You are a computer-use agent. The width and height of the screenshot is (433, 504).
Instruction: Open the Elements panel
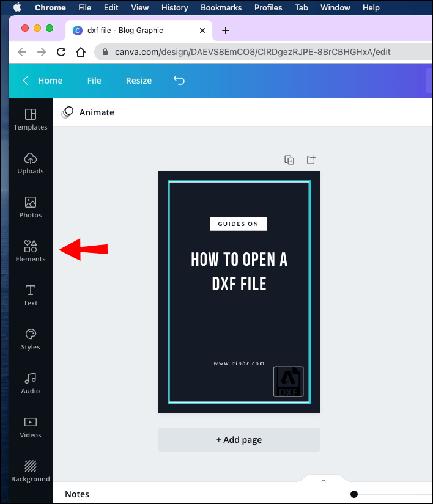(x=31, y=251)
